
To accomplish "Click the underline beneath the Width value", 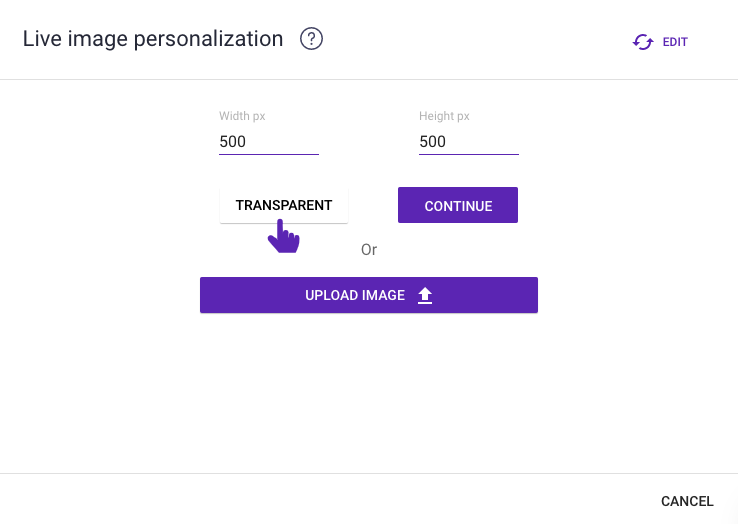I will click(x=268, y=155).
